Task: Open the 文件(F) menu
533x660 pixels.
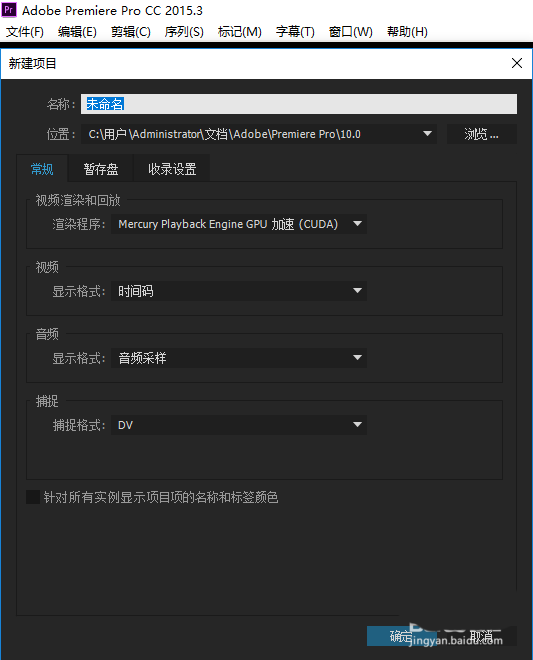Action: pos(25,32)
